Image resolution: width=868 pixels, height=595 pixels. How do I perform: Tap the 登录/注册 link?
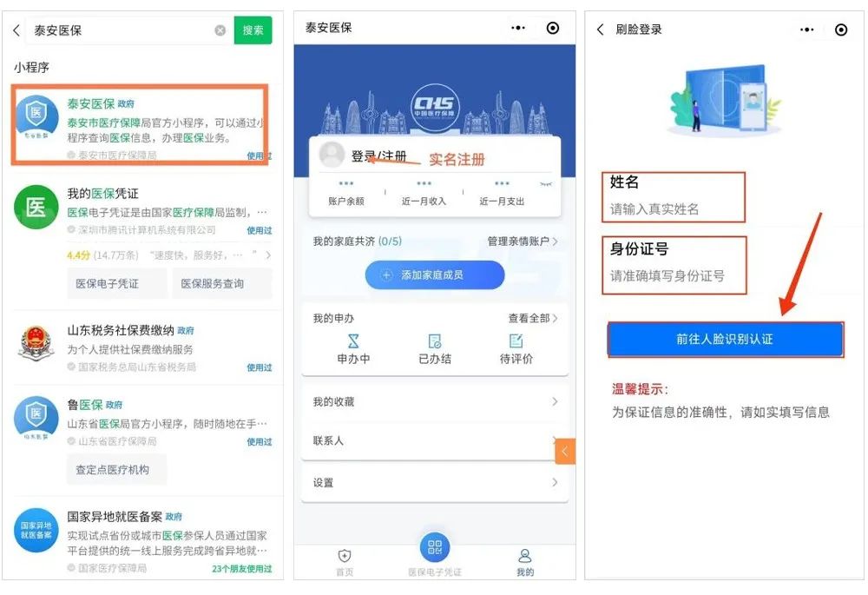(378, 156)
